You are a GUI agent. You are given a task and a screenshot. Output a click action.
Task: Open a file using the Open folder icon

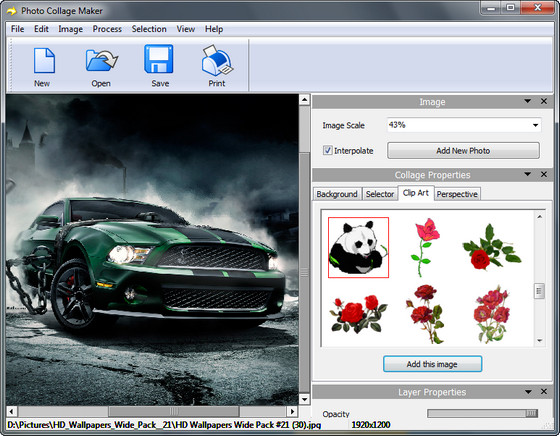[102, 61]
